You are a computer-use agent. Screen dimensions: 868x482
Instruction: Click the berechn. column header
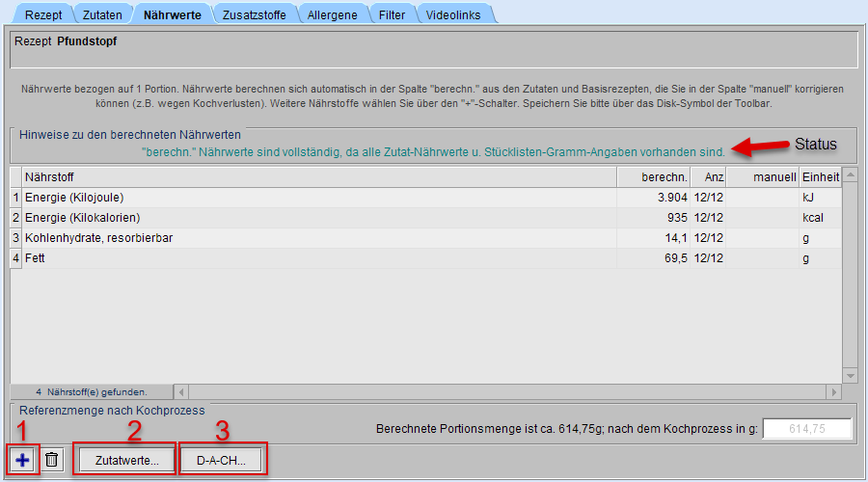(x=653, y=177)
